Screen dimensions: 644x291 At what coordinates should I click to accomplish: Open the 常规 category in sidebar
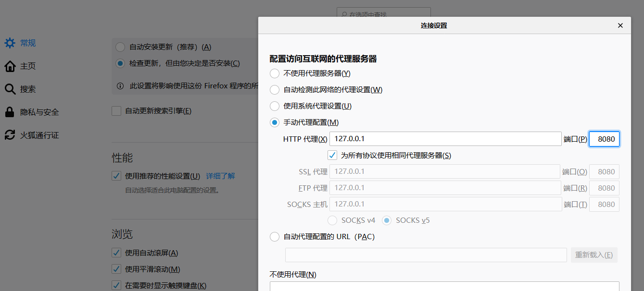click(x=28, y=43)
